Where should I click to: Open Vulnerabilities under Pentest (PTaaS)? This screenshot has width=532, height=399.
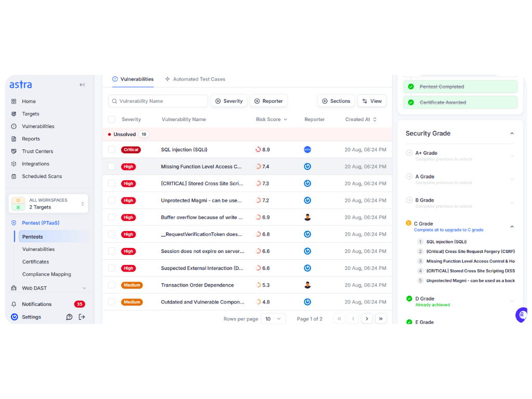pyautogui.click(x=38, y=249)
